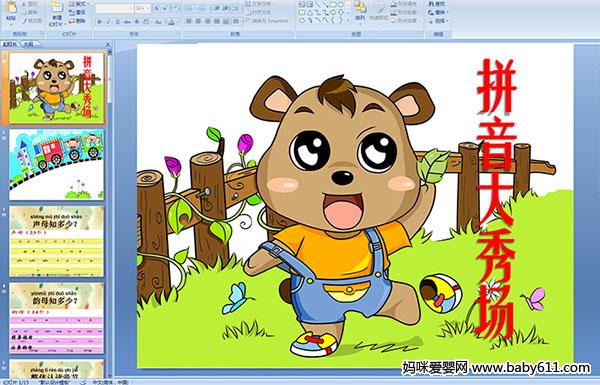The height and width of the screenshot is (385, 600).
Task: Toggle italic formatting
Action: (108, 22)
